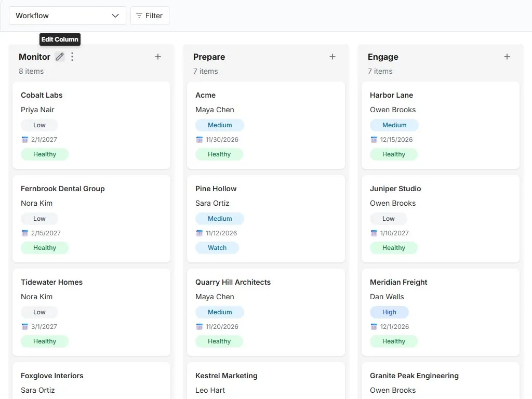Click the 12/1/2026 date on Meridian Freight
This screenshot has width=532, height=399.
395,327
